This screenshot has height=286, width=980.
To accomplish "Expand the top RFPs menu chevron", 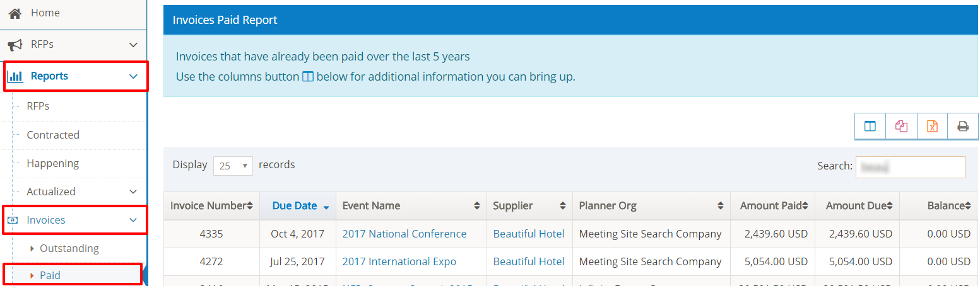I will tap(133, 45).
